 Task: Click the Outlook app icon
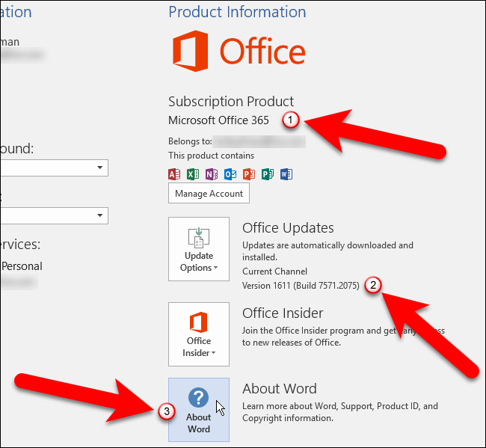[230, 174]
